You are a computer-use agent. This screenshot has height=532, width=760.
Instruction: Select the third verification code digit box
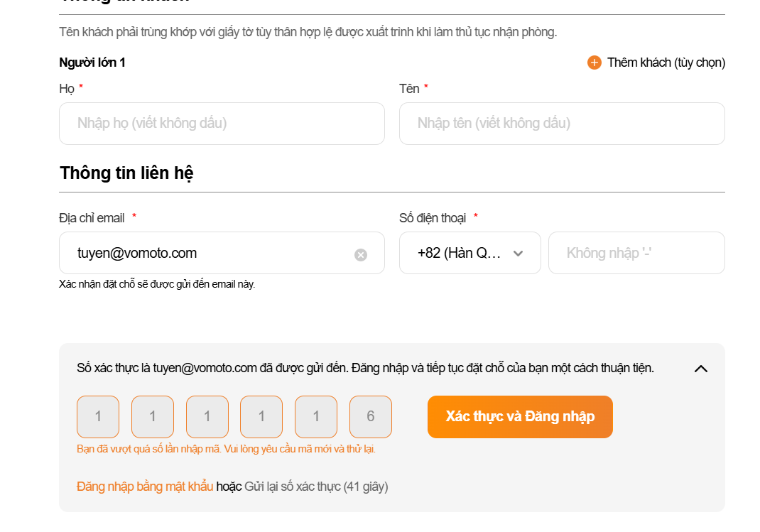pos(207,417)
